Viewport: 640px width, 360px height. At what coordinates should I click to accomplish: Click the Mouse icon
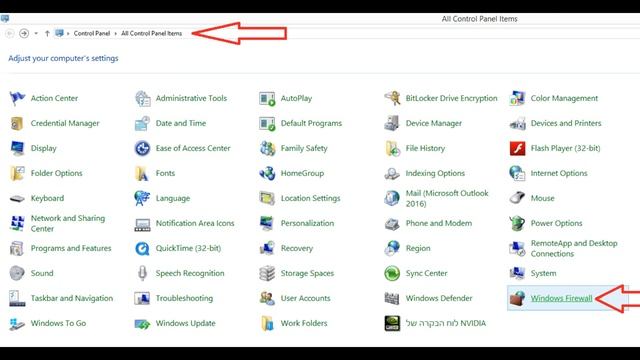coord(517,198)
